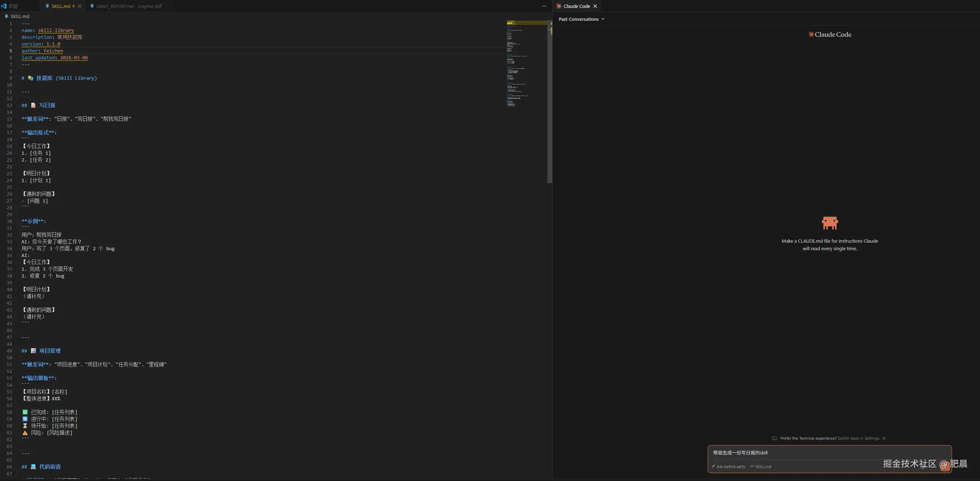Toggle the SKILL.md context attachment chip
The width and height of the screenshot is (980, 481).
(x=763, y=467)
